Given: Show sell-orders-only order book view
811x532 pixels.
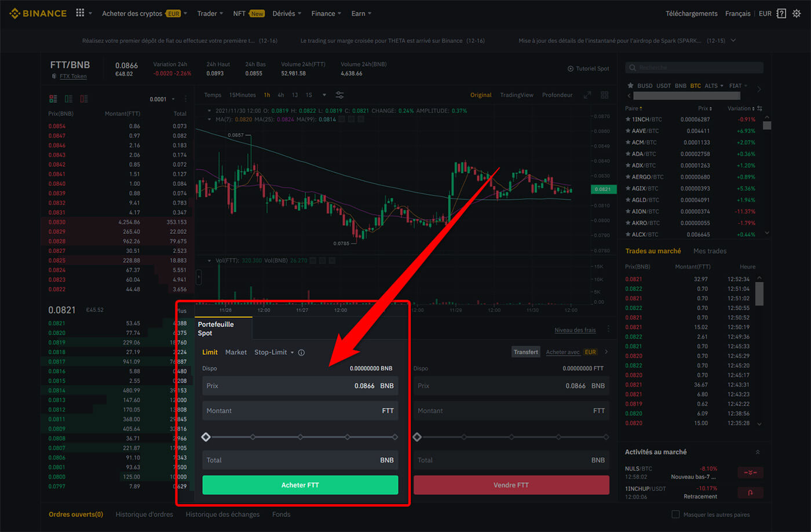Looking at the screenshot, I should [84, 99].
